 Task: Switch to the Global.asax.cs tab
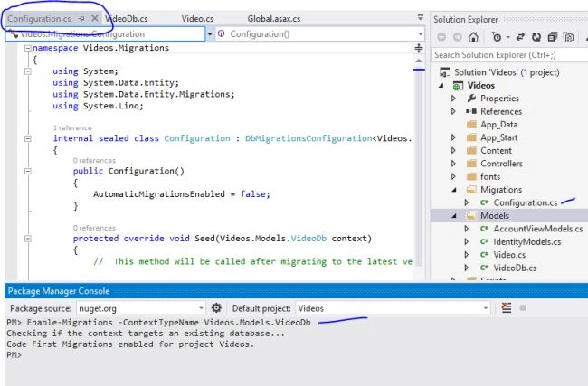(274, 19)
